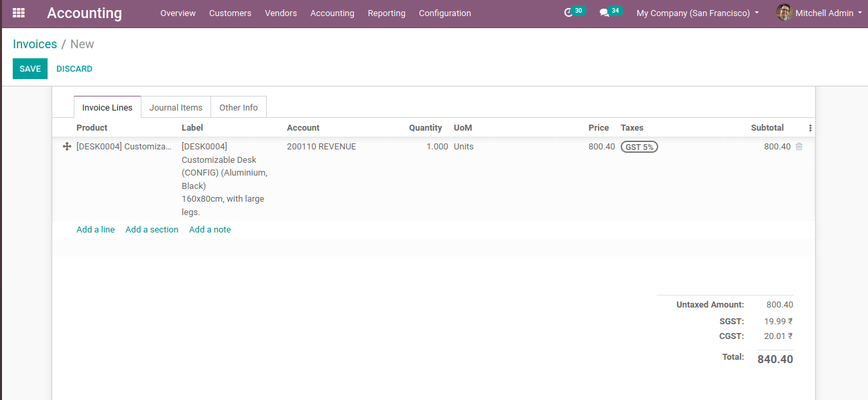Click quantity value 1.000
Screen dimensions: 868x400
click(437, 147)
